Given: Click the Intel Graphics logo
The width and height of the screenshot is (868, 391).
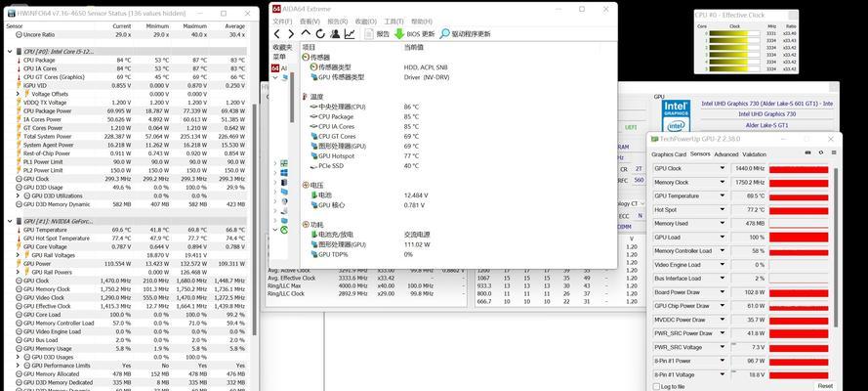Looking at the screenshot, I should click(x=676, y=116).
